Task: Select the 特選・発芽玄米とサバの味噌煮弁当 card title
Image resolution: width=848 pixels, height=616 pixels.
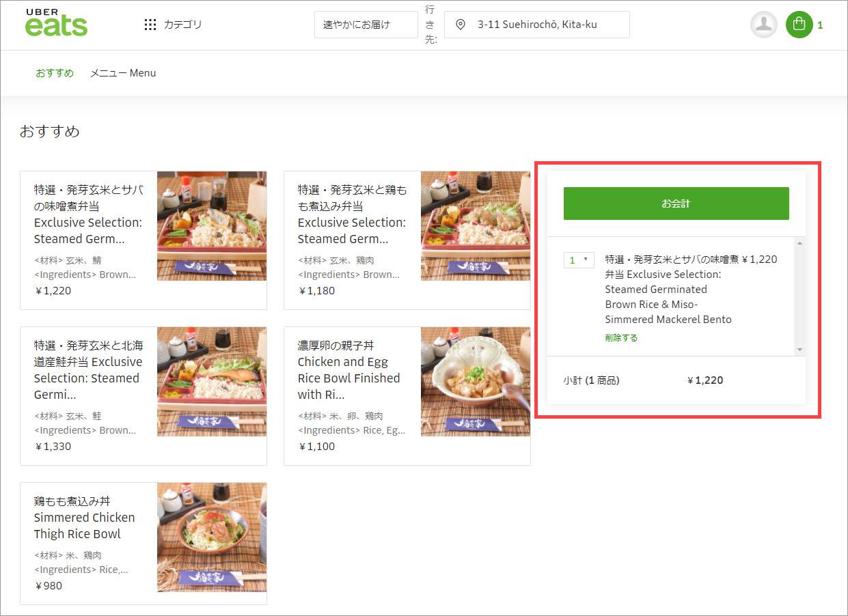Action: tap(89, 214)
